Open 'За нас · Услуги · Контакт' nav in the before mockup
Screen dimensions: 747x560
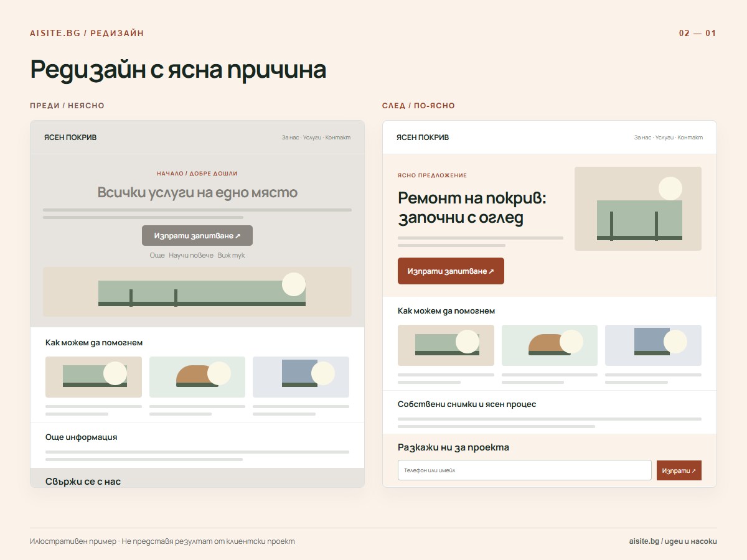click(316, 138)
